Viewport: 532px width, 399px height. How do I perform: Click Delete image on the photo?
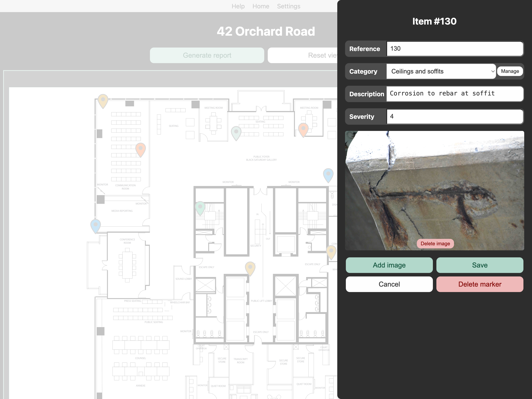435,244
